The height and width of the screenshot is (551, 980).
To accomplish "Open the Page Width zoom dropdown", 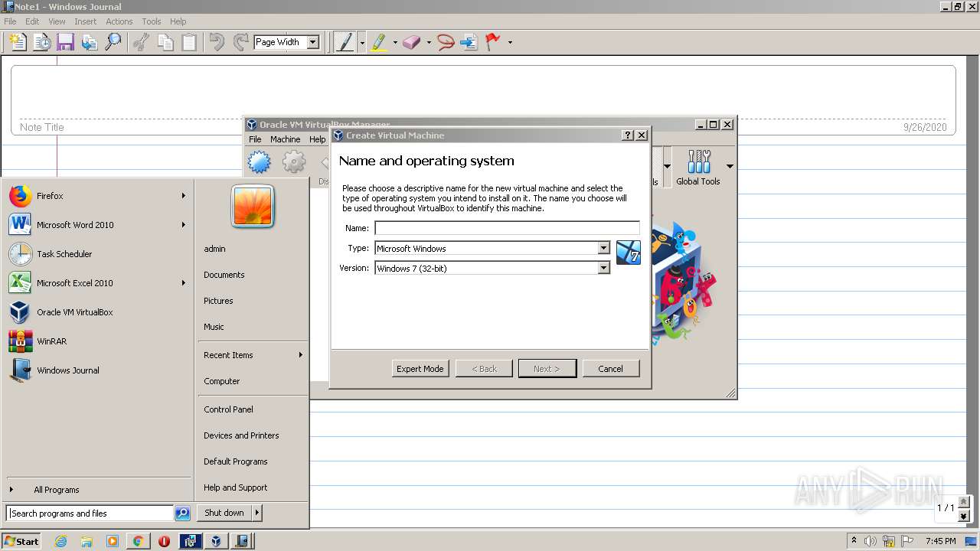I will tap(312, 43).
